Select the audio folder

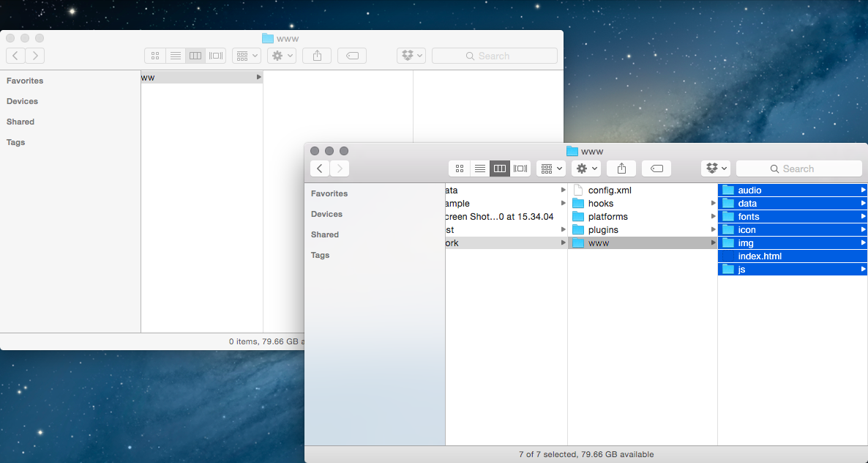[793, 190]
